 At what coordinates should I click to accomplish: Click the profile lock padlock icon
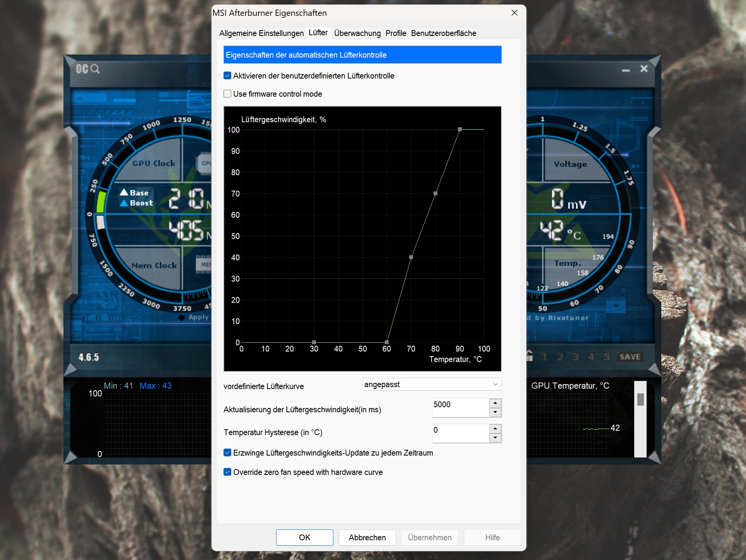pos(529,356)
